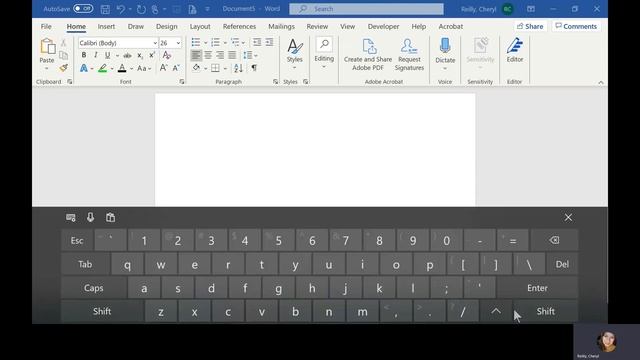Open the Change Case dropdown
This screenshot has height=360, width=640.
click(144, 68)
